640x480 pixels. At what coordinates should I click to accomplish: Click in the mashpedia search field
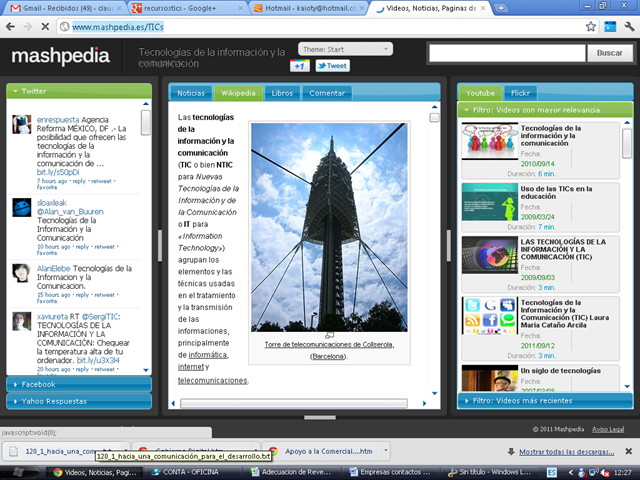pos(507,53)
